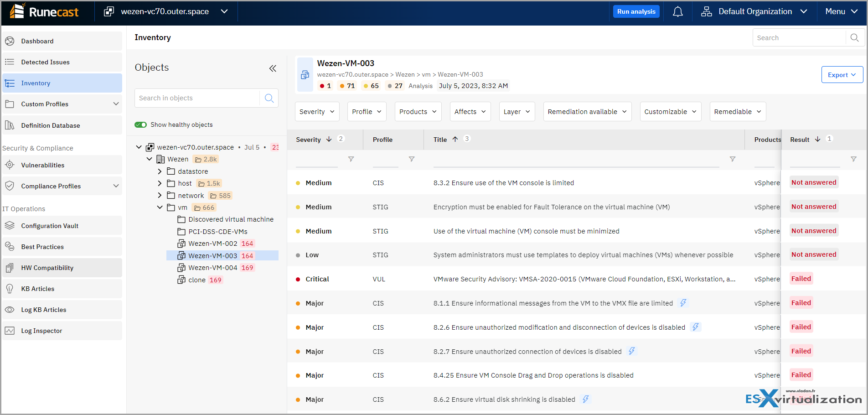Viewport: 868px width, 415px height.
Task: Click the Severity column filter funnel
Action: [x=351, y=159]
